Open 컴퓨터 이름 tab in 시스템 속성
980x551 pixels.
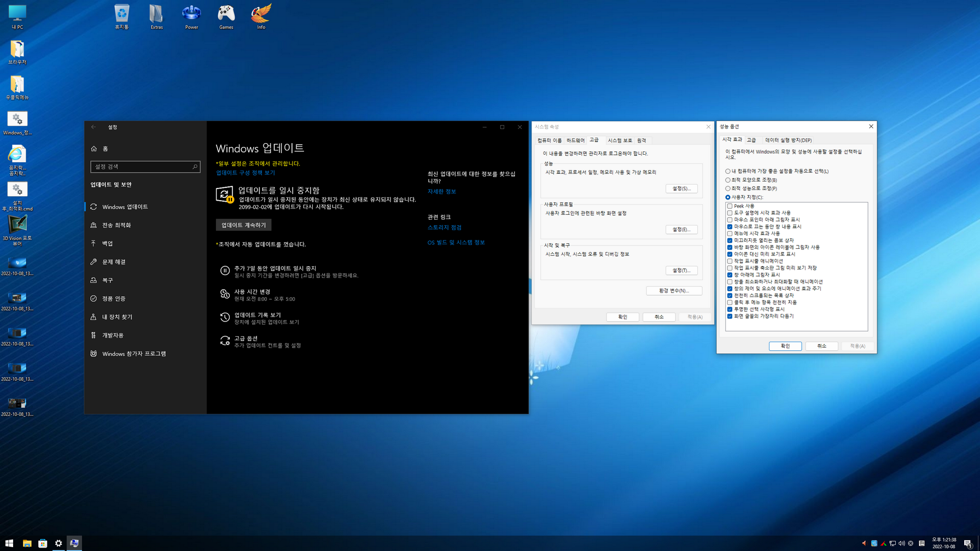pos(549,140)
